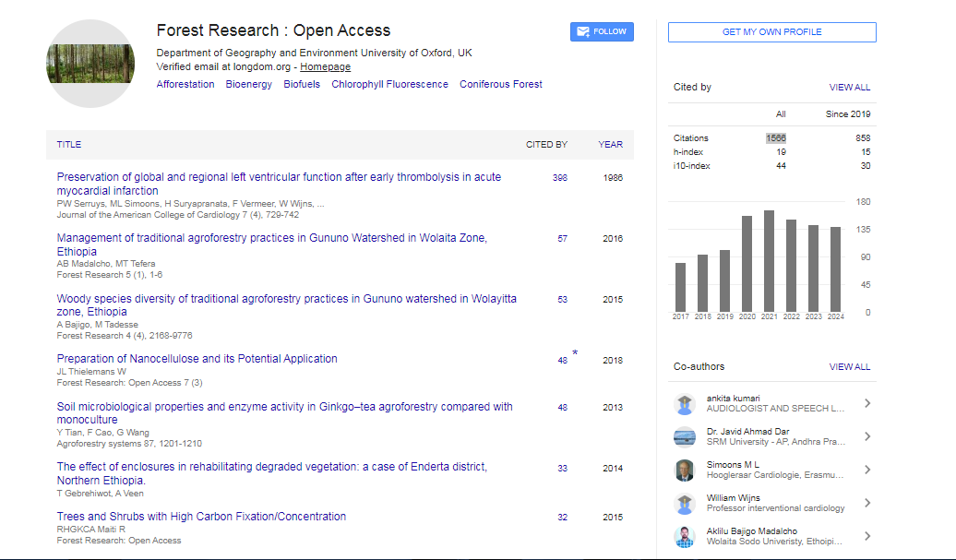View all citations in Cited by panel

849,88
